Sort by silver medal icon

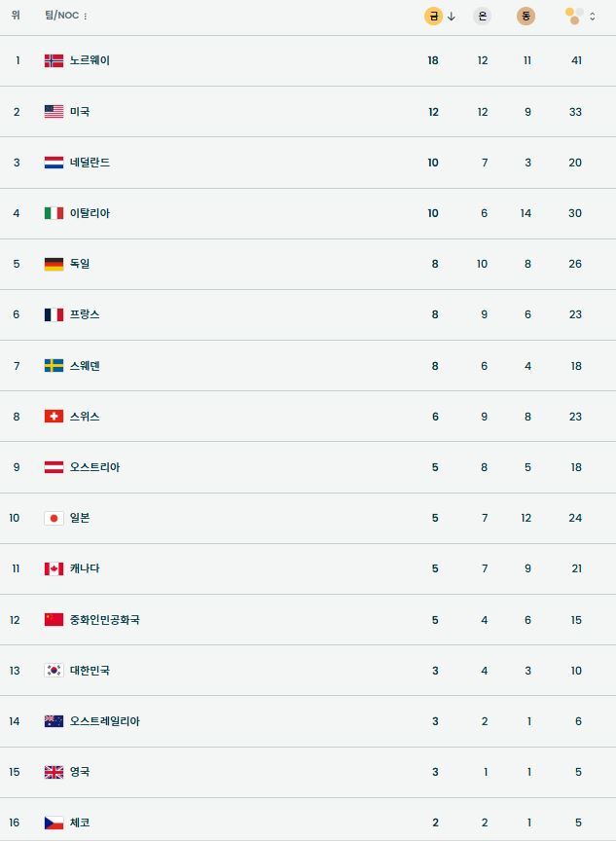[x=483, y=16]
